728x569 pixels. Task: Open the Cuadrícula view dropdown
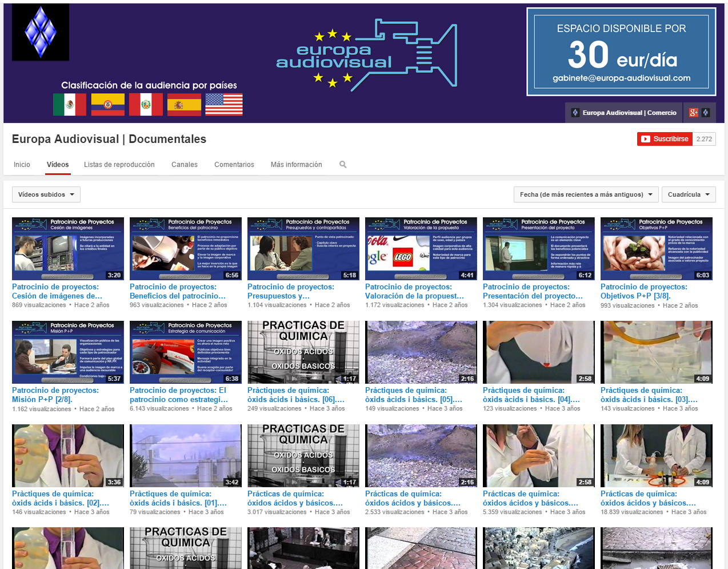click(x=689, y=194)
